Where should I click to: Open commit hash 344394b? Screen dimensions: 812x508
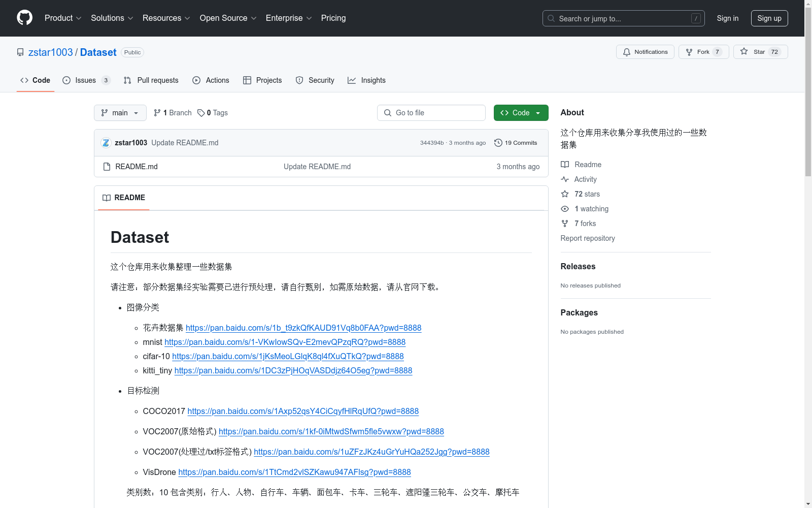pyautogui.click(x=432, y=143)
